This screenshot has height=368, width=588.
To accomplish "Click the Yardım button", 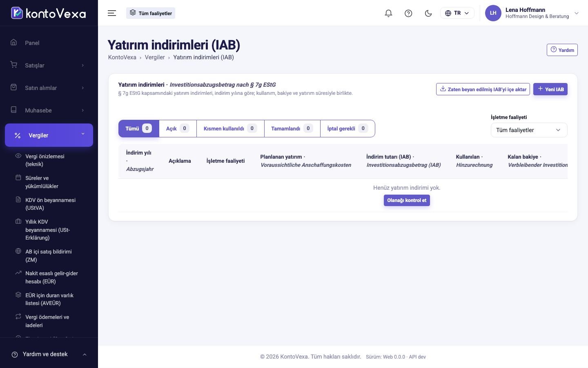I will [x=562, y=50].
